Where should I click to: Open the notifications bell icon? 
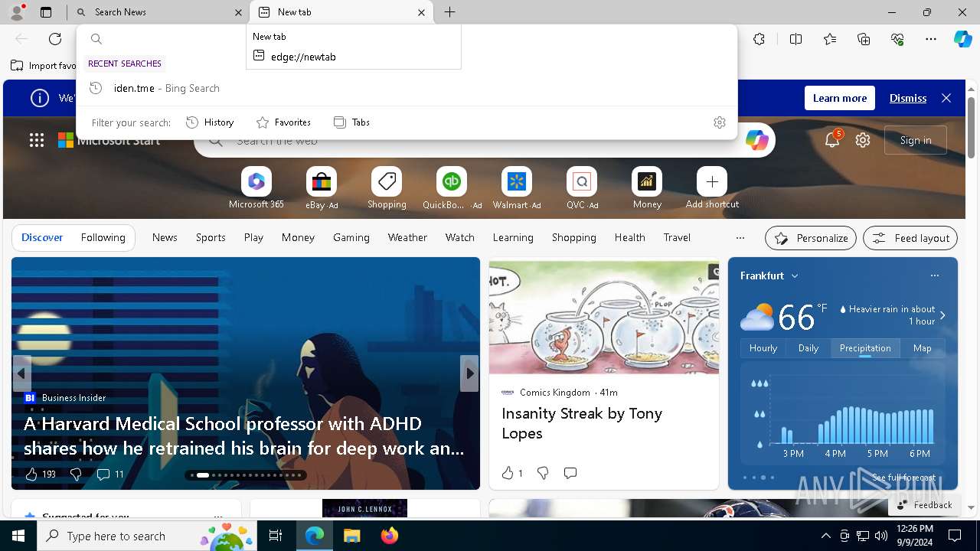point(832,140)
